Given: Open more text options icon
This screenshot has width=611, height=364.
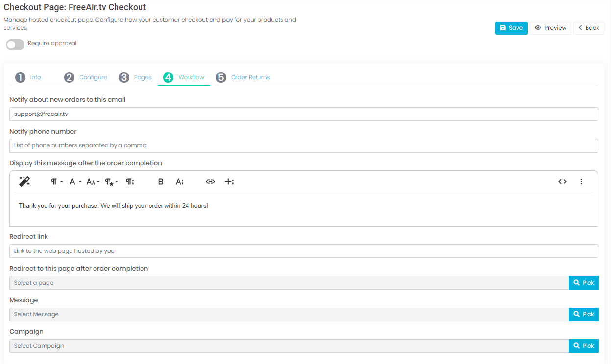Looking at the screenshot, I should point(179,182).
